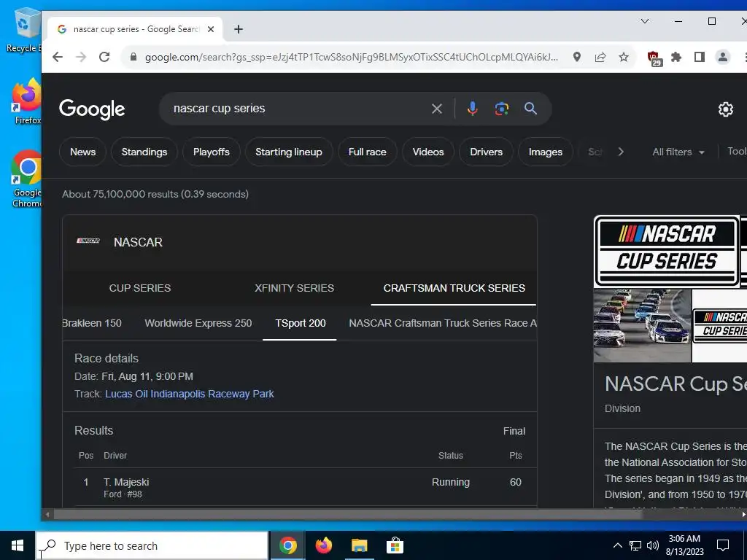This screenshot has width=747, height=560.
Task: Reveal more filter chips with the arrow
Action: pos(621,152)
